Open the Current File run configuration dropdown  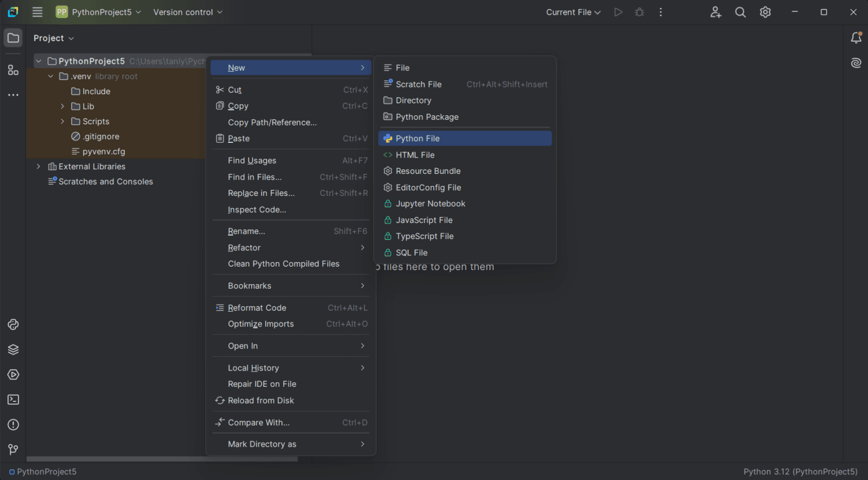tap(573, 11)
